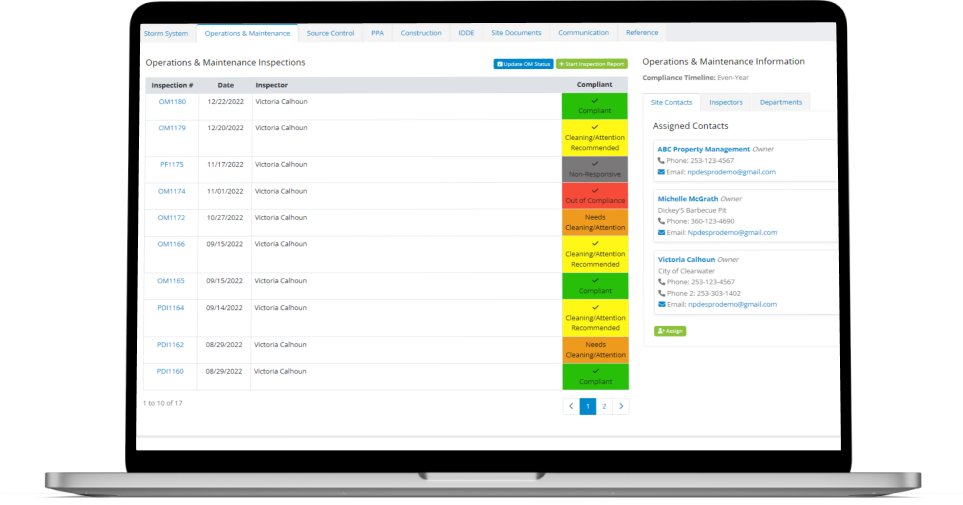This screenshot has height=505, width=963.
Task: Click phone icon beside 360-123-4690
Action: coord(661,221)
